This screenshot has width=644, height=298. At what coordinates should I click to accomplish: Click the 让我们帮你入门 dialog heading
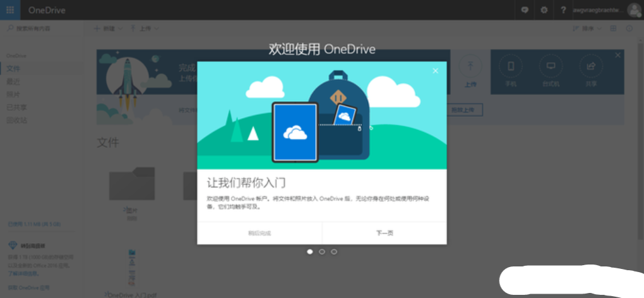246,182
